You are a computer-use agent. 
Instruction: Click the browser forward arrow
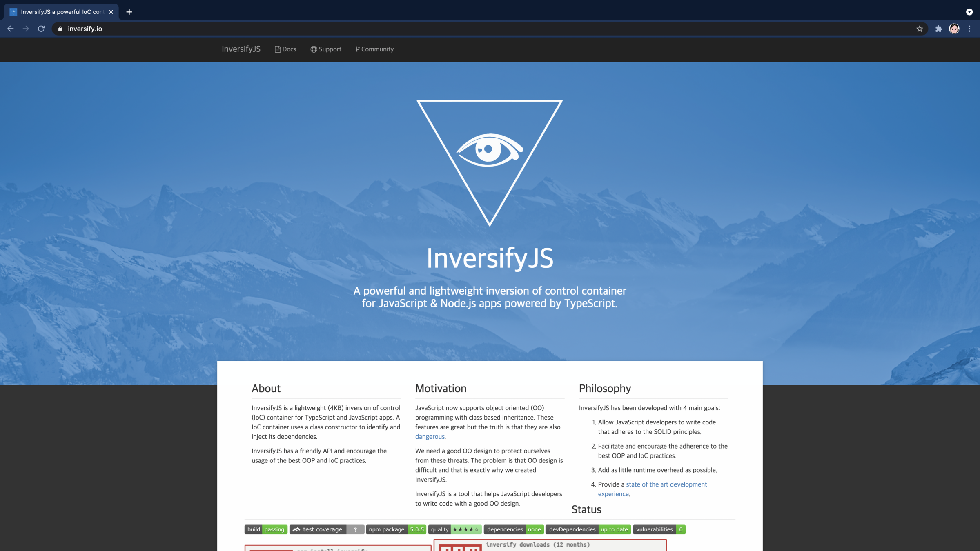[x=26, y=29]
